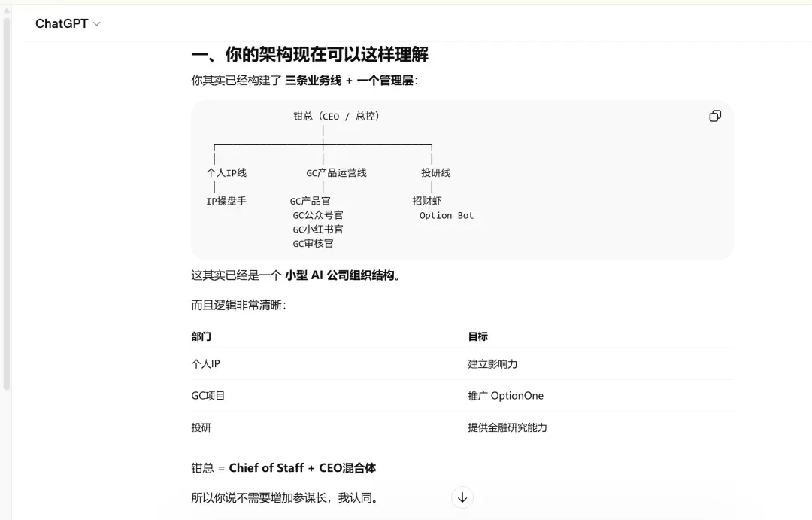
Task: Click the text Chief of Staff + CEO混合体
Action: tap(302, 468)
